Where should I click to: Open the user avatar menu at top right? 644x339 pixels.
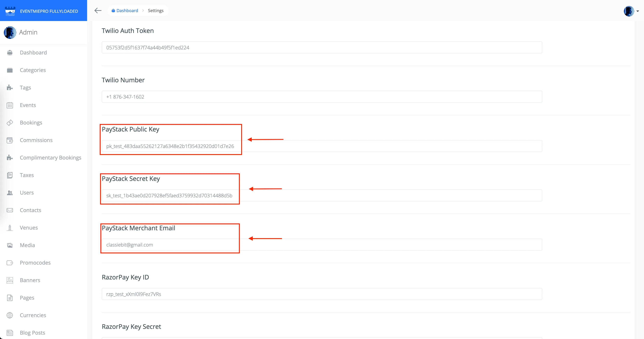pyautogui.click(x=631, y=11)
